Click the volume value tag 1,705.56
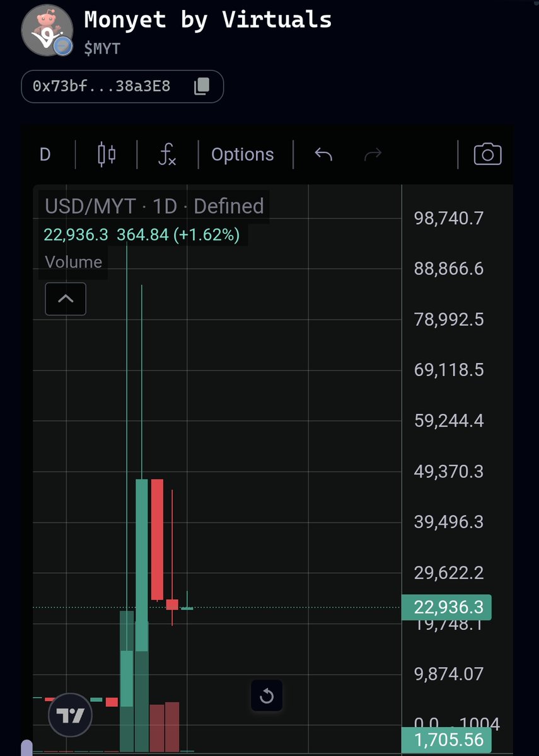Viewport: 539px width, 756px height. (446, 740)
